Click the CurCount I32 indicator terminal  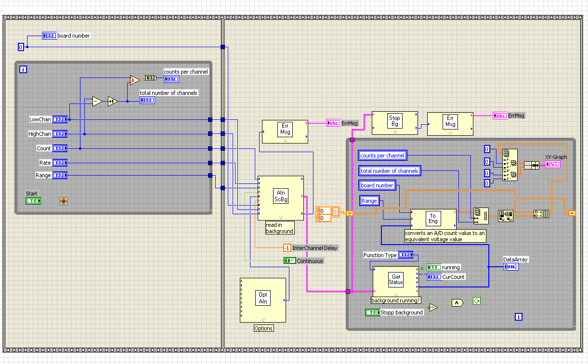pyautogui.click(x=434, y=277)
